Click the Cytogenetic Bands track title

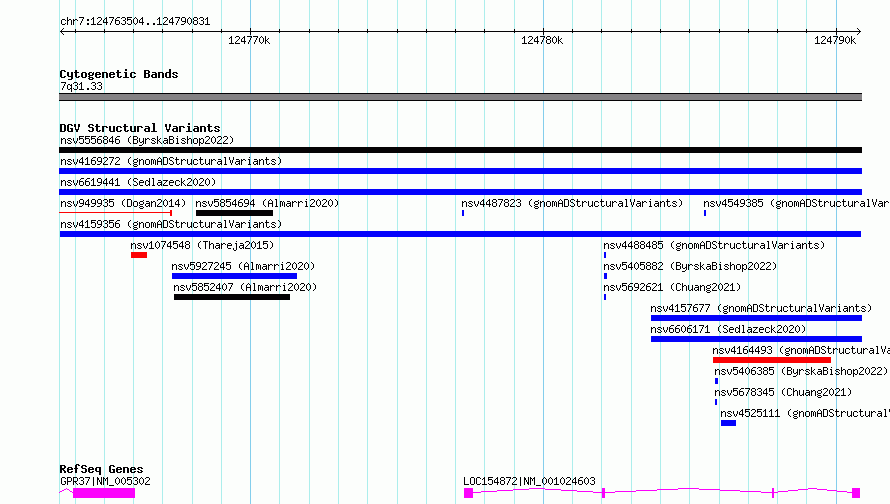click(x=119, y=74)
